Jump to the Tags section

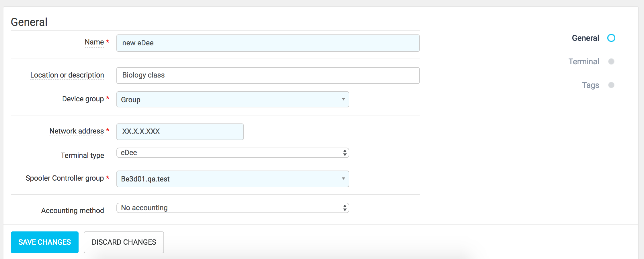[590, 85]
